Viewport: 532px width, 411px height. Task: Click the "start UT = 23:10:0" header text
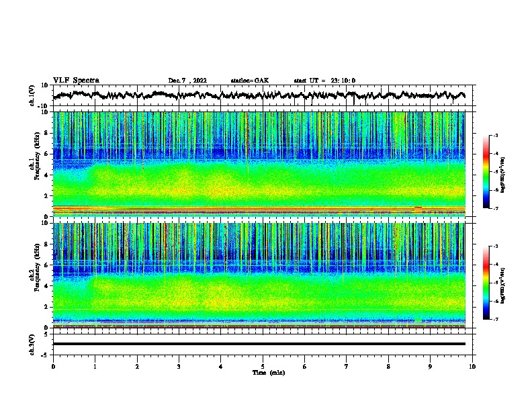324,81
